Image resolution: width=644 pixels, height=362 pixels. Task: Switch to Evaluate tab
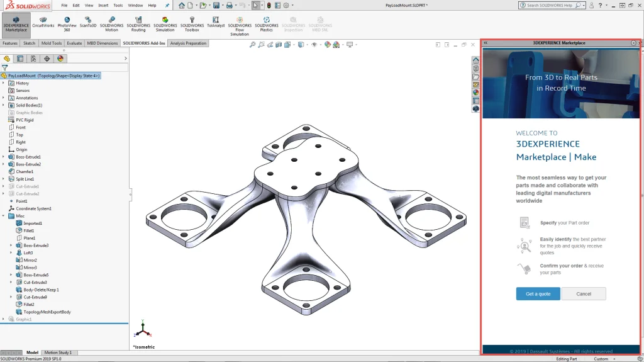[74, 43]
